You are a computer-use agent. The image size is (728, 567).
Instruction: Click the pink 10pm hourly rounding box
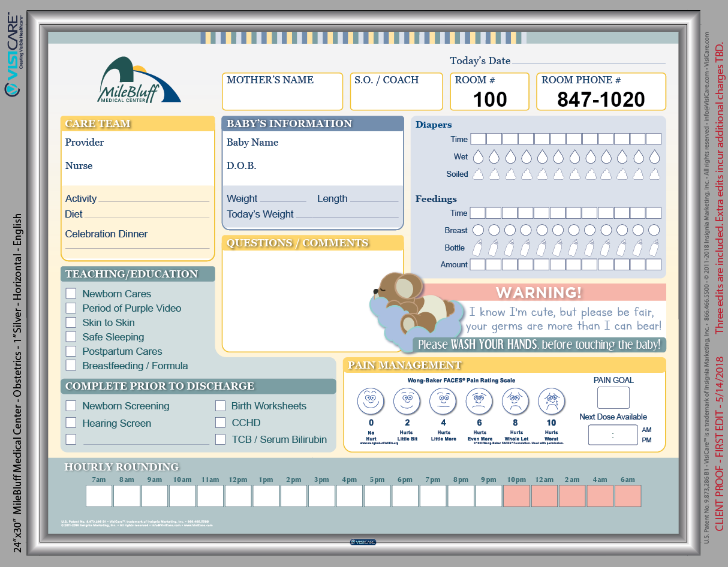click(x=516, y=496)
